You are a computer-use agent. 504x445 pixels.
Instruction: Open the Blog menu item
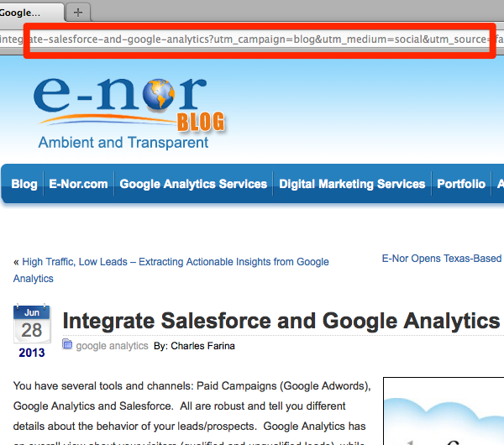click(x=24, y=184)
